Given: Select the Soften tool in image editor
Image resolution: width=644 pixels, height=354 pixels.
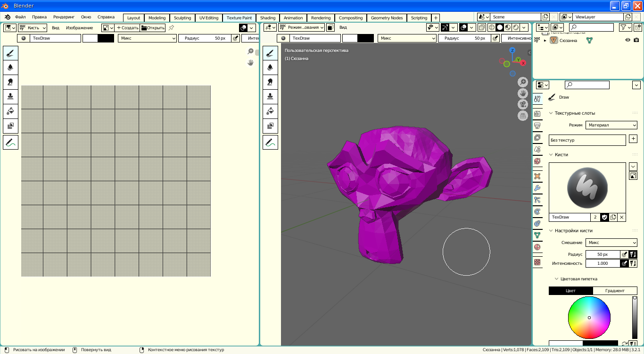Looking at the screenshot, I should (10, 67).
